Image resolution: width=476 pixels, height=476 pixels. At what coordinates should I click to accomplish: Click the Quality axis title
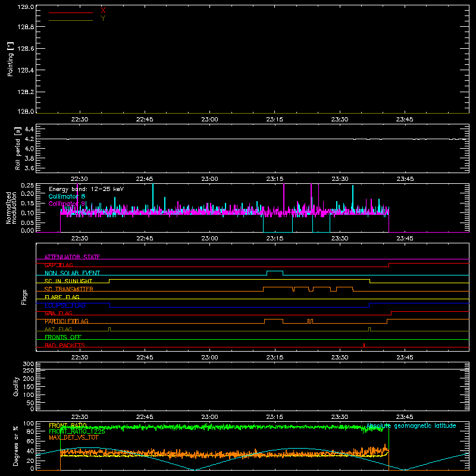coord(16,386)
